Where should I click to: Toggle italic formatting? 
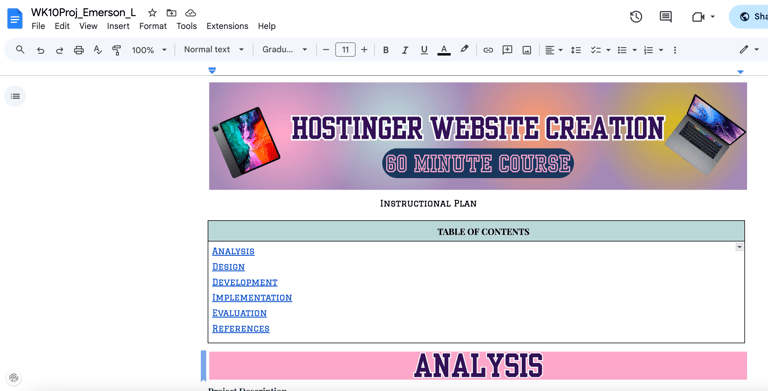coord(405,50)
